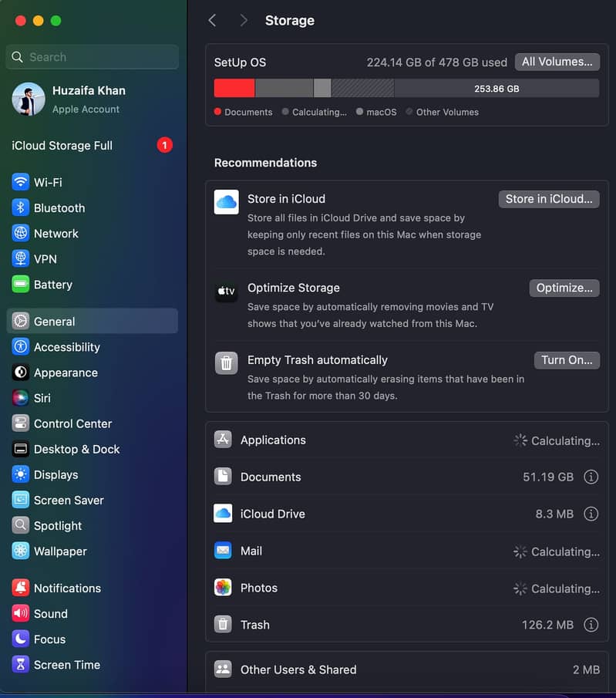This screenshot has width=616, height=698.
Task: Open the All Volumes button
Action: click(557, 62)
